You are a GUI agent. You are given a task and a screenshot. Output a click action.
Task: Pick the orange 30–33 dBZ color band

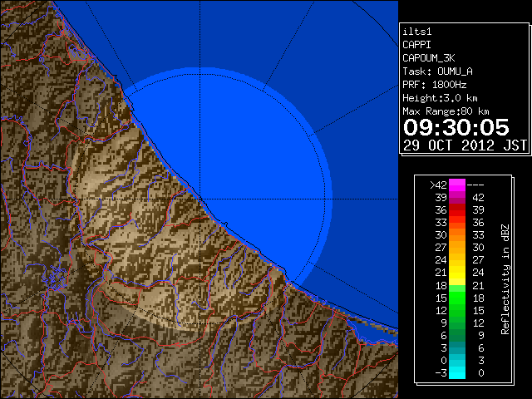tap(457, 235)
